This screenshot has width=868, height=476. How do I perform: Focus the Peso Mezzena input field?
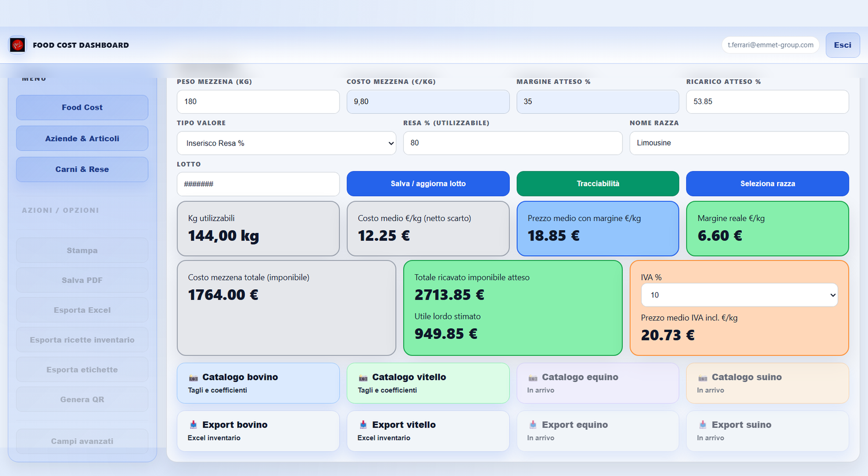[x=258, y=101]
